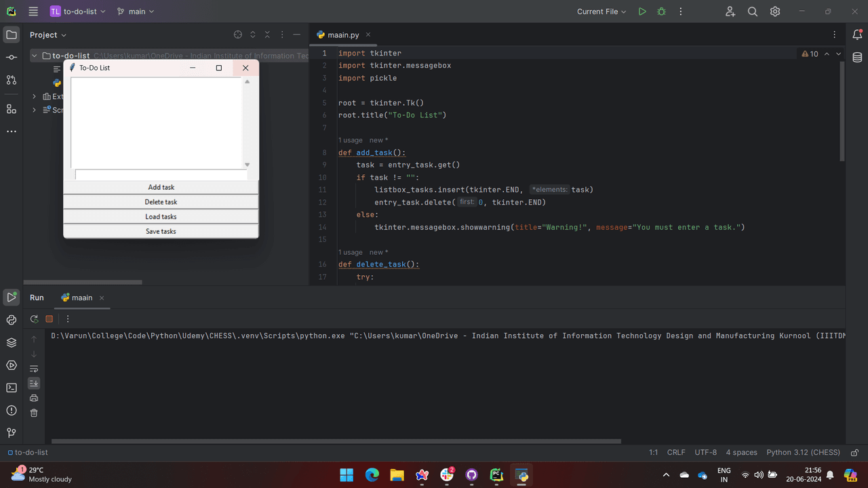Collapse the to-do-list project tree node
The height and width of the screenshot is (488, 868).
[35, 56]
